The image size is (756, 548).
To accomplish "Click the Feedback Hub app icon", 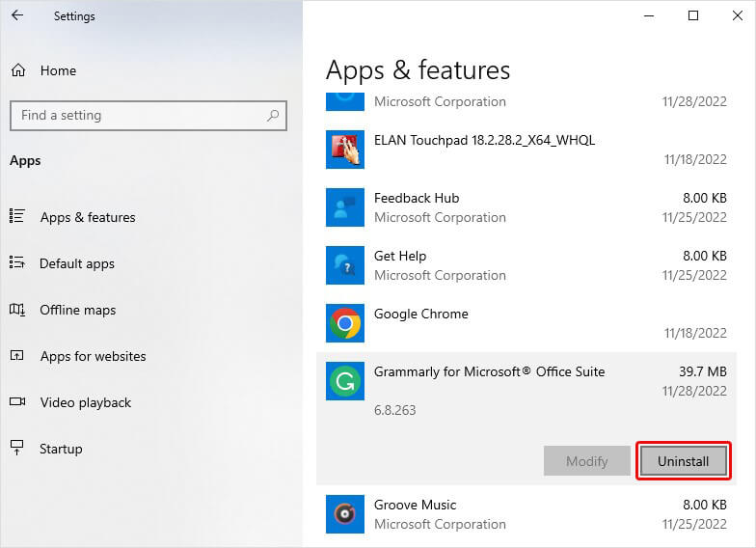I will pyautogui.click(x=345, y=207).
